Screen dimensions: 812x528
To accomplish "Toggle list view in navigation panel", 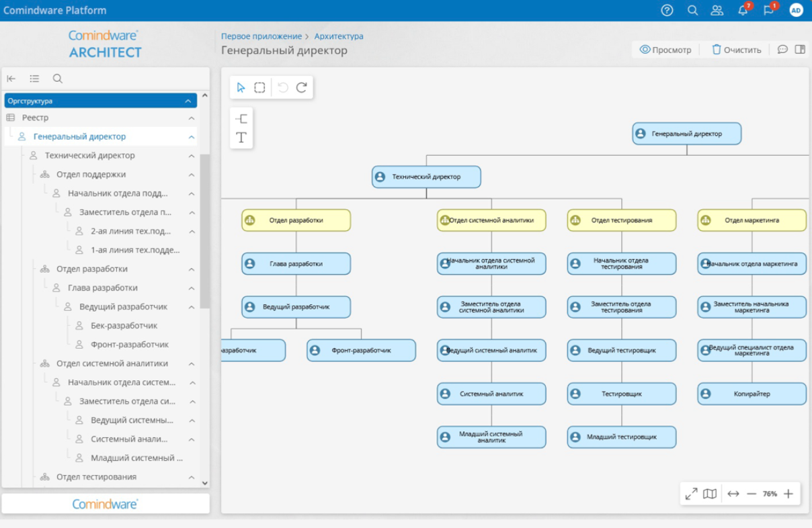I will tap(34, 79).
